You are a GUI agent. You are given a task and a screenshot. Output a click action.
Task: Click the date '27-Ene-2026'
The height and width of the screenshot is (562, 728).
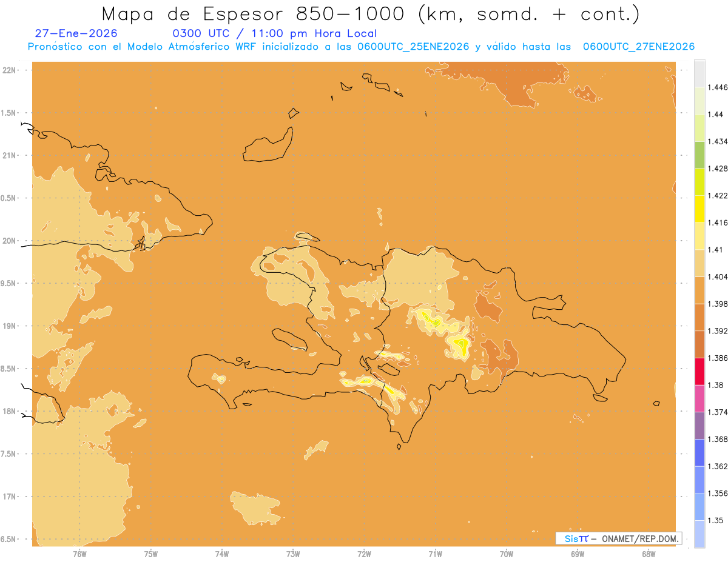(76, 33)
